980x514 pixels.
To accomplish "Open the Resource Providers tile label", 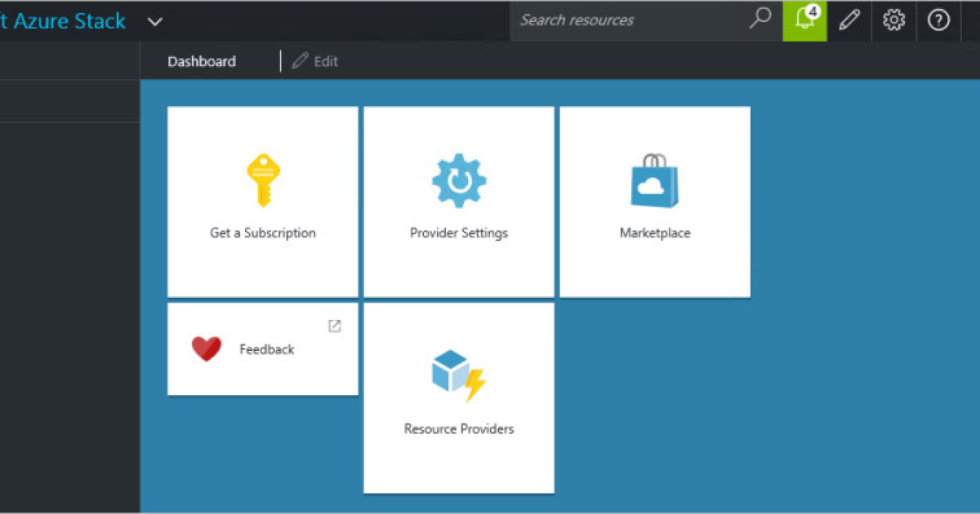I will 459,429.
